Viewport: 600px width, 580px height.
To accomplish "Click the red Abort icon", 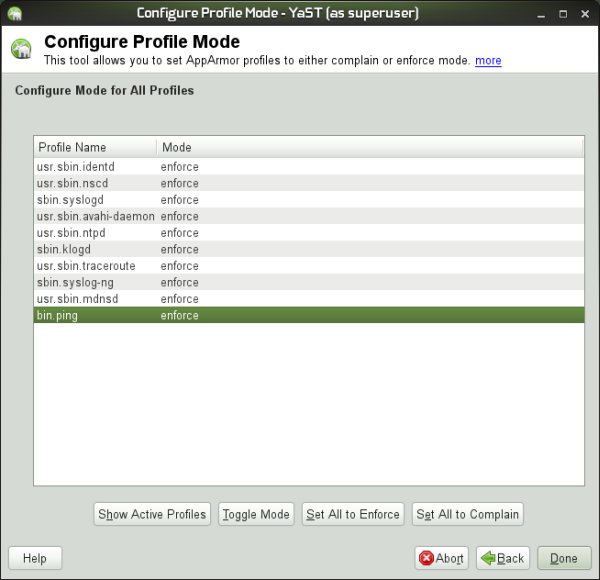I will pos(426,558).
